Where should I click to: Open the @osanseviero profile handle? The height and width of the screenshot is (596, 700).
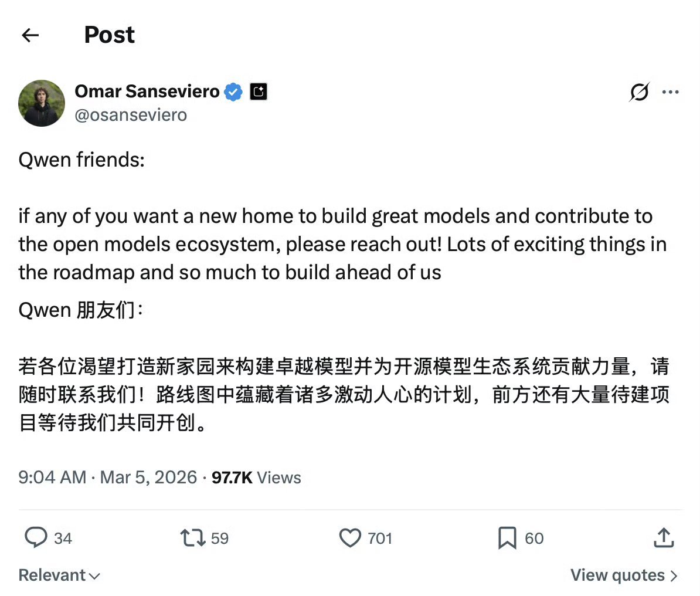point(131,115)
